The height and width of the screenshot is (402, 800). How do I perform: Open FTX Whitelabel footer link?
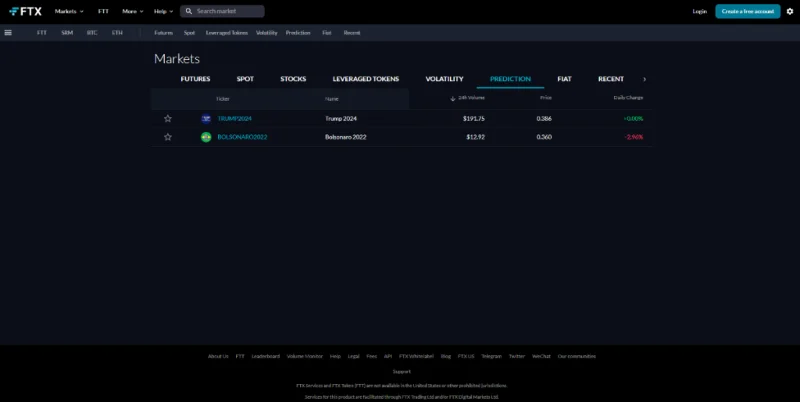[x=416, y=356]
